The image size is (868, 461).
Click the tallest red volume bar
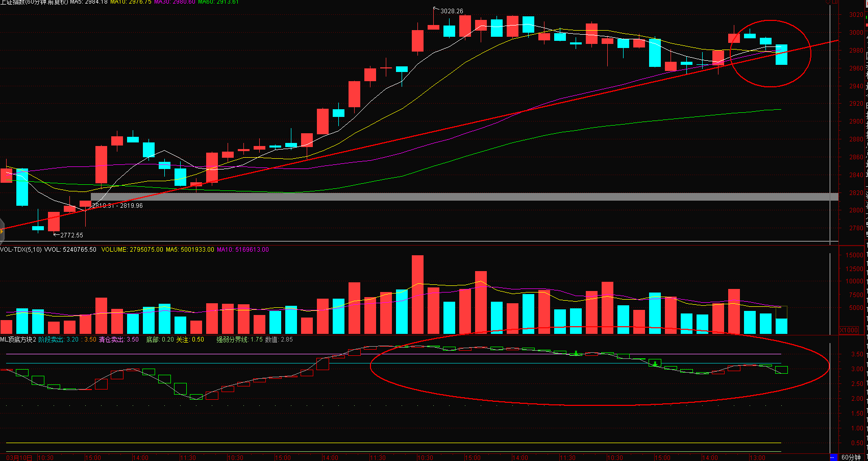417,295
